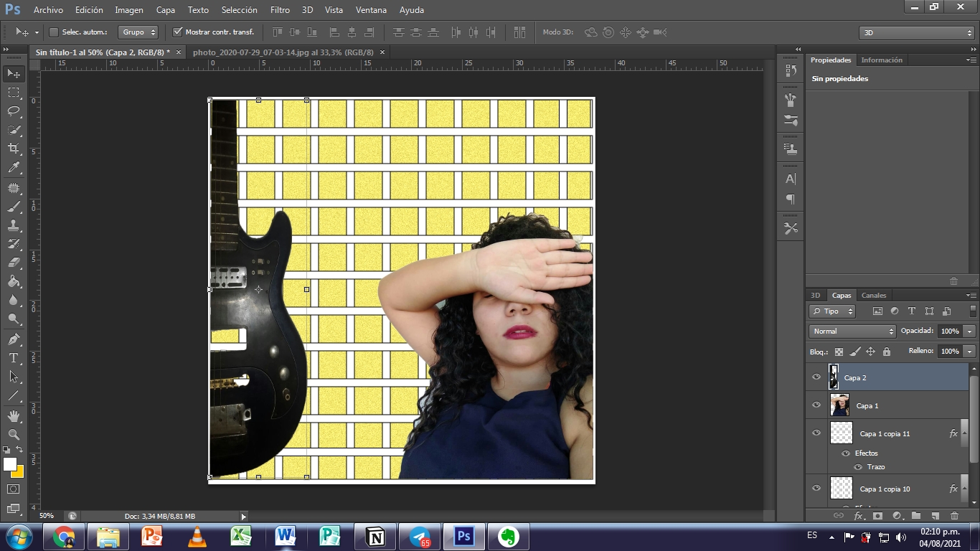This screenshot has width=980, height=551.
Task: Select the Crop tool
Action: [14, 149]
